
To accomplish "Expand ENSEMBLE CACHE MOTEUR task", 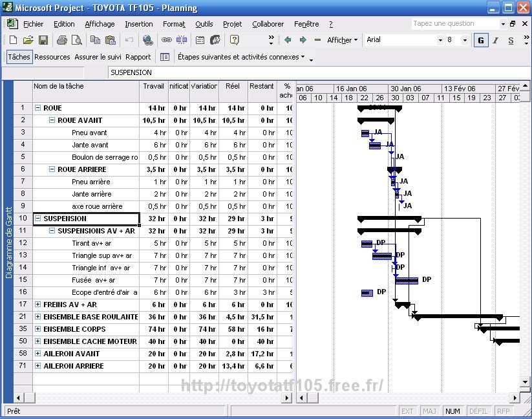I will click(37, 341).
